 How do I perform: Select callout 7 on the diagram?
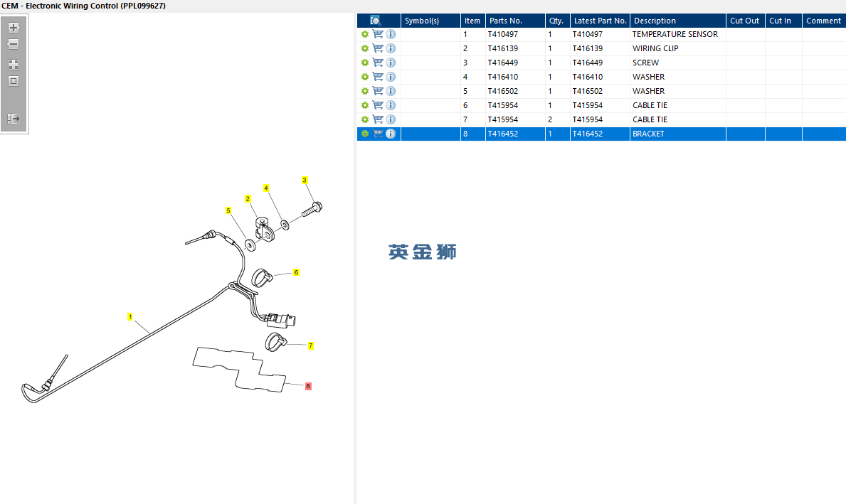point(311,346)
